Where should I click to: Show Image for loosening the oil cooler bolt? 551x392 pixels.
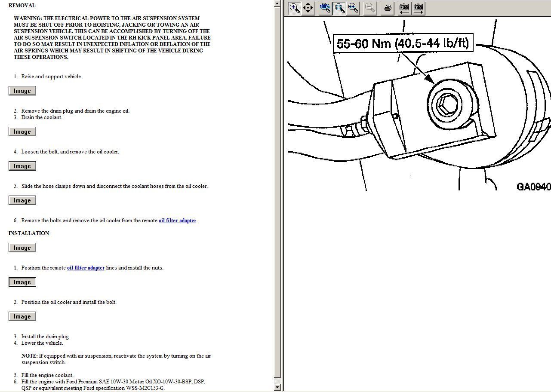coord(22,166)
